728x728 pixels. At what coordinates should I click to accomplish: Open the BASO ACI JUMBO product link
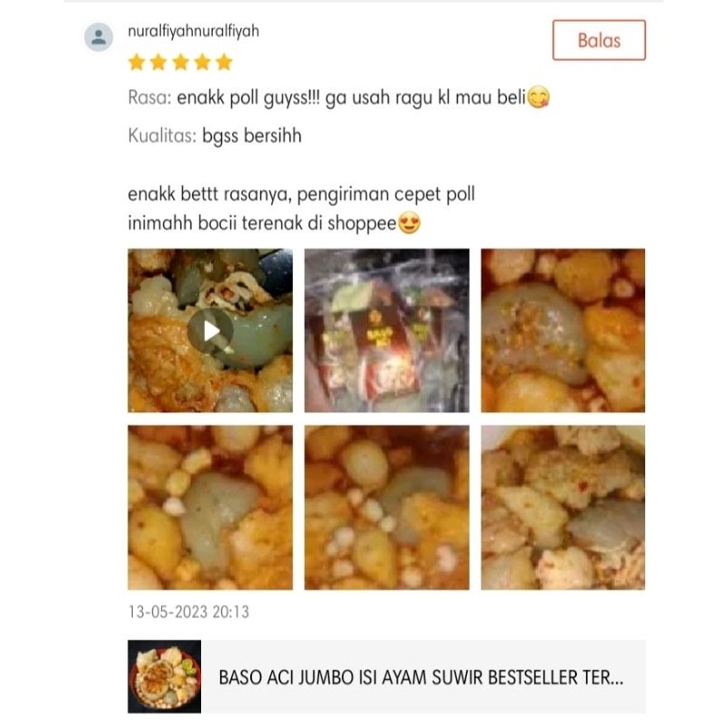[x=420, y=677]
